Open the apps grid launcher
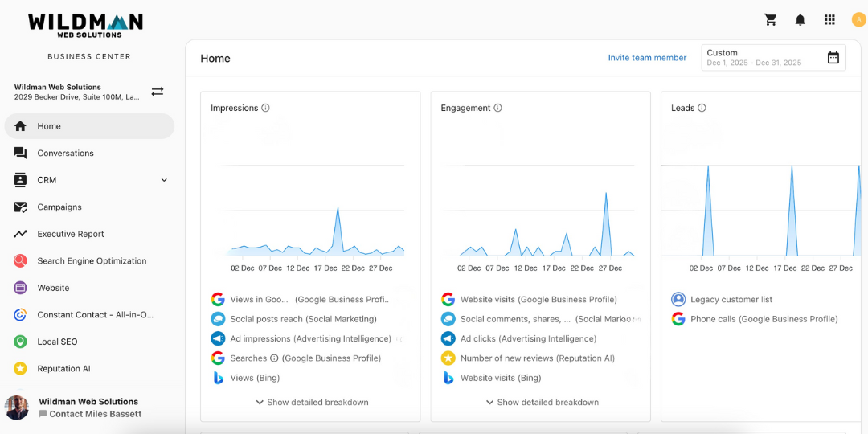 pyautogui.click(x=829, y=20)
